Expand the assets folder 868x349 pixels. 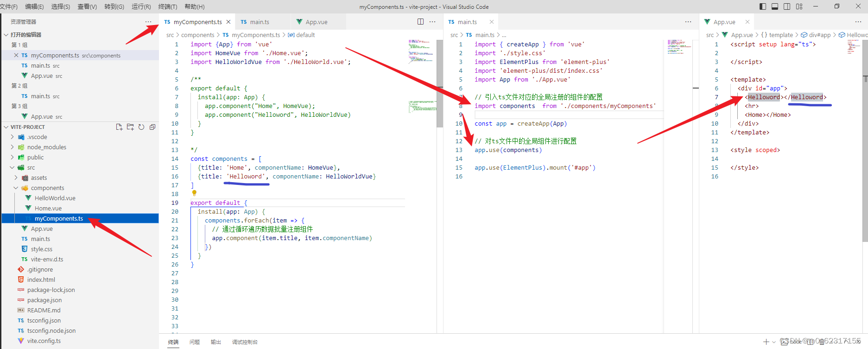(16, 178)
